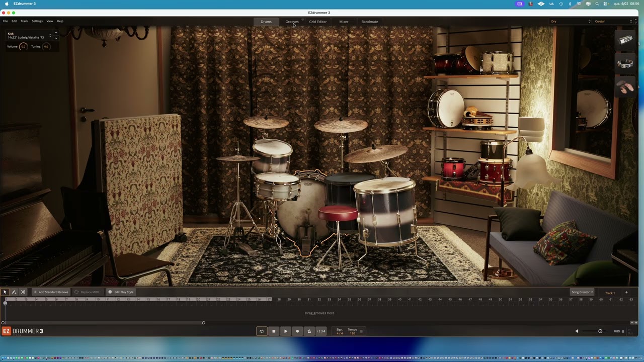This screenshot has width=644, height=362.
Task: Open the Apple menu
Action: (x=7, y=4)
